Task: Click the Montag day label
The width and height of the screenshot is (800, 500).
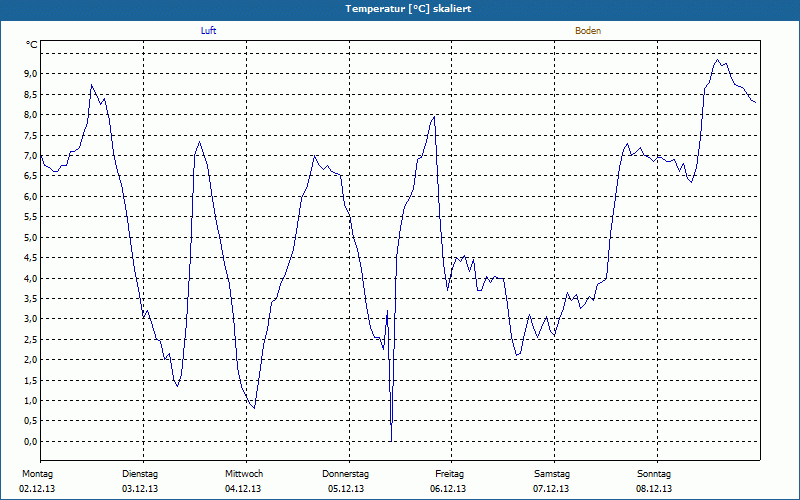Action: point(37,474)
